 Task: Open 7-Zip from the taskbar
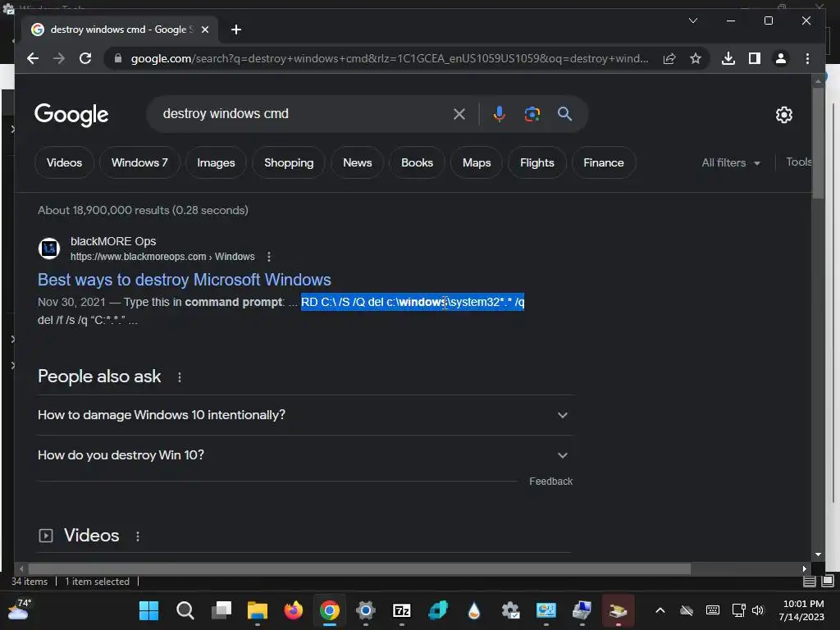402,610
